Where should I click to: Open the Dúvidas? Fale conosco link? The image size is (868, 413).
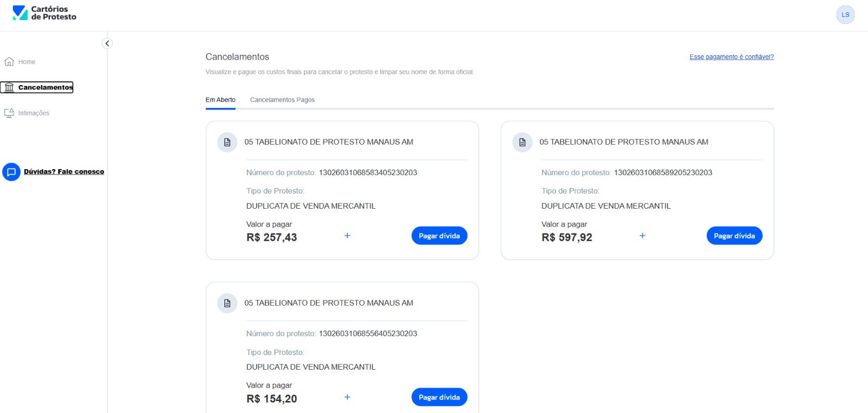pos(64,172)
